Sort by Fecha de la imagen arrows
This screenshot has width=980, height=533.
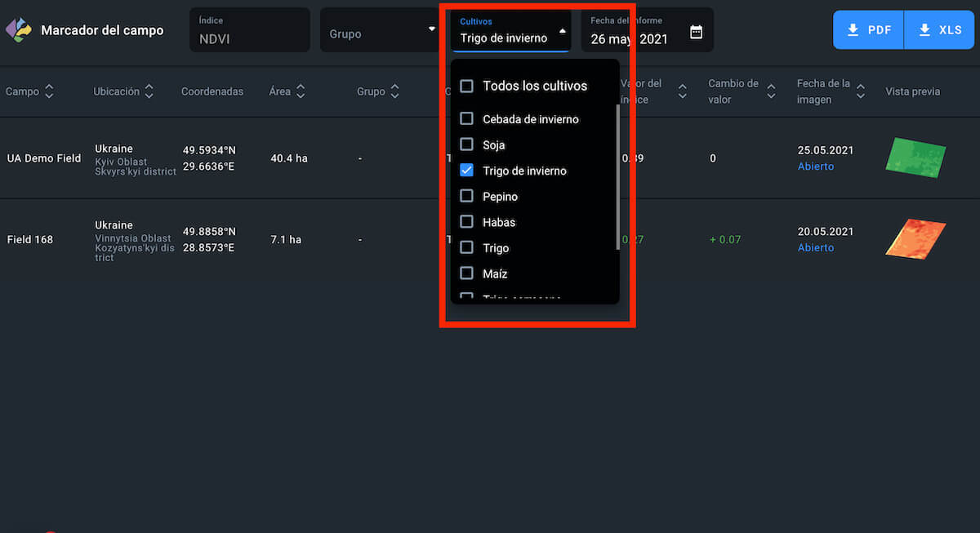coord(860,91)
